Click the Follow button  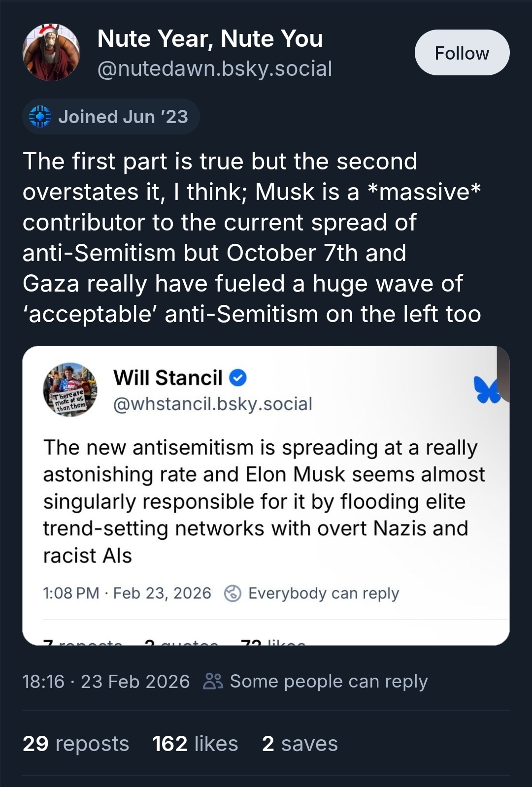tap(462, 53)
